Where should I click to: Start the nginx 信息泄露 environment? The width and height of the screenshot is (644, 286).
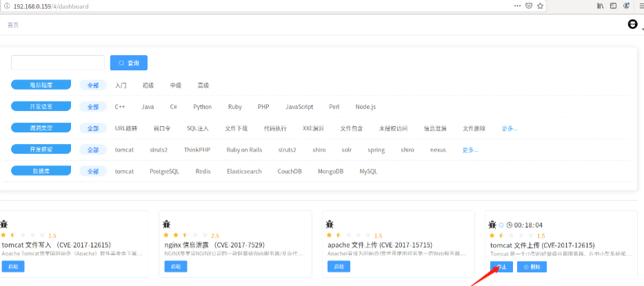point(175,267)
